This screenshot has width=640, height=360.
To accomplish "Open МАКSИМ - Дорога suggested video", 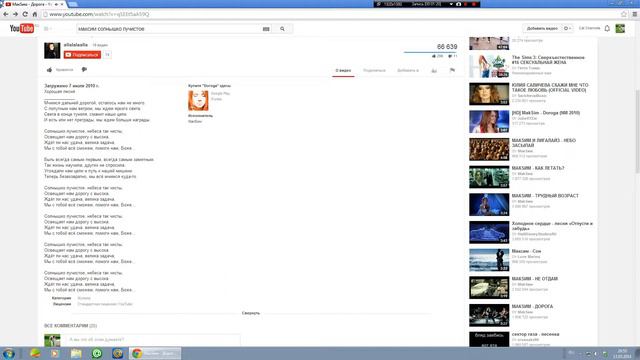I will click(x=532, y=307).
